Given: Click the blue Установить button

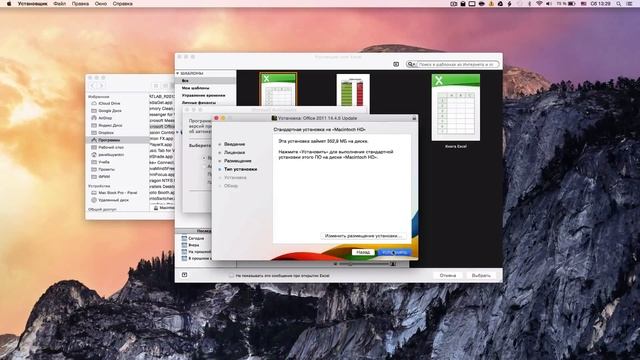Looking at the screenshot, I should (x=394, y=252).
